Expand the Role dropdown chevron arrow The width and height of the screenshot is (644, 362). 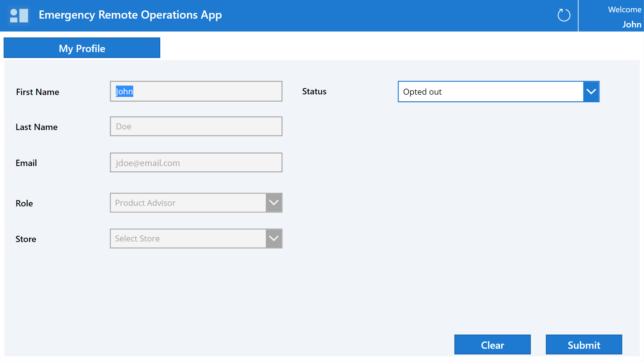tap(274, 203)
